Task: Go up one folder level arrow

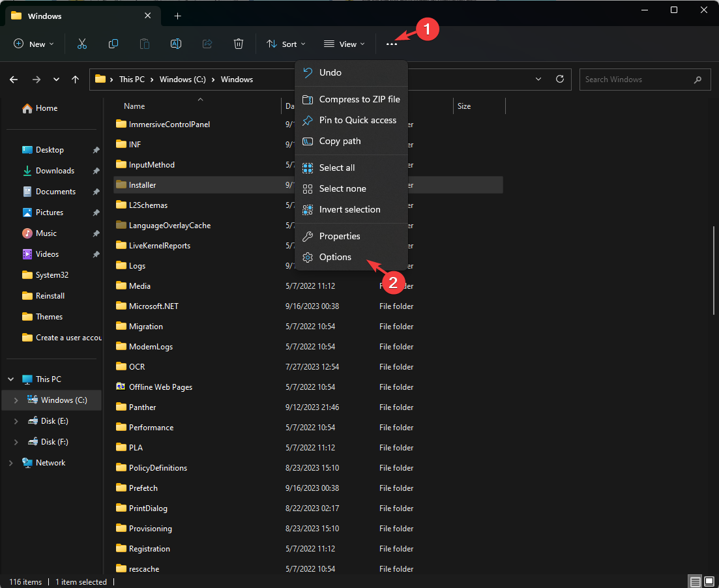Action: [75, 80]
